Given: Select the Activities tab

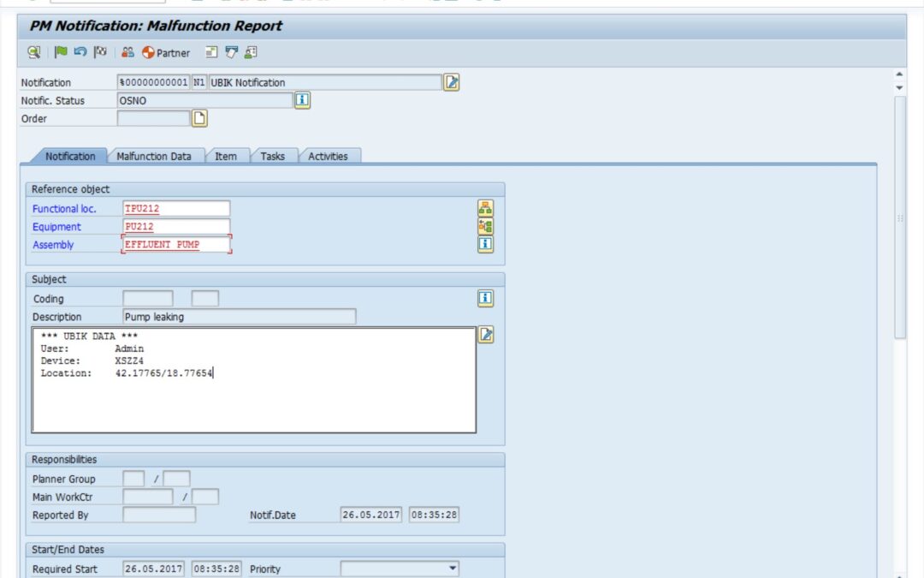Looking at the screenshot, I should coord(329,156).
